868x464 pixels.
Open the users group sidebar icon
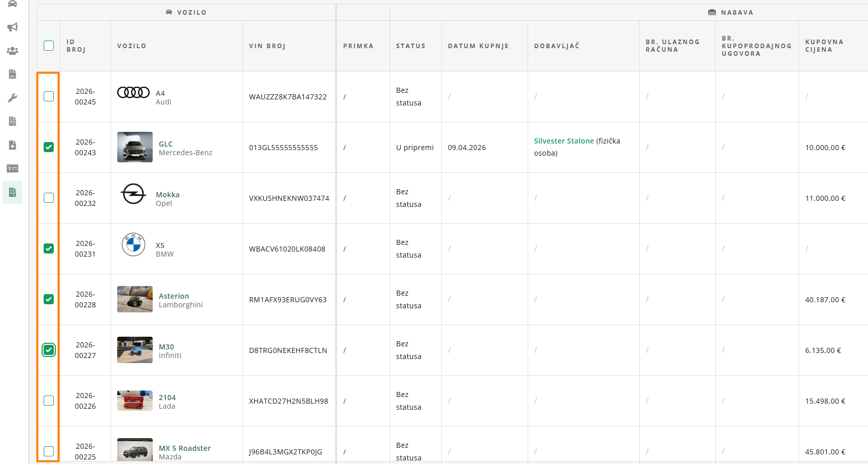[x=13, y=51]
